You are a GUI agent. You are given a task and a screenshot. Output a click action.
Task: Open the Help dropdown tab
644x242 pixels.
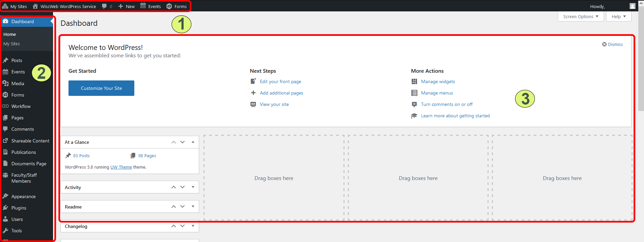[618, 16]
